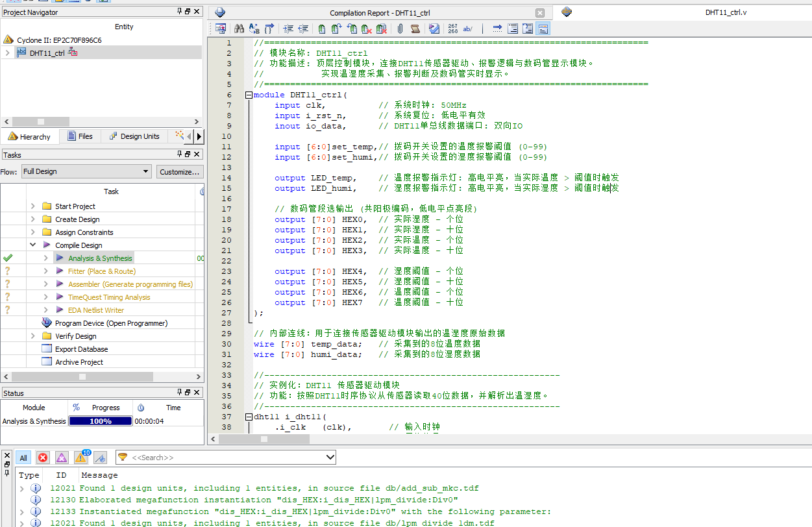Expand the Analysis & Synthesis task

[x=46, y=258]
